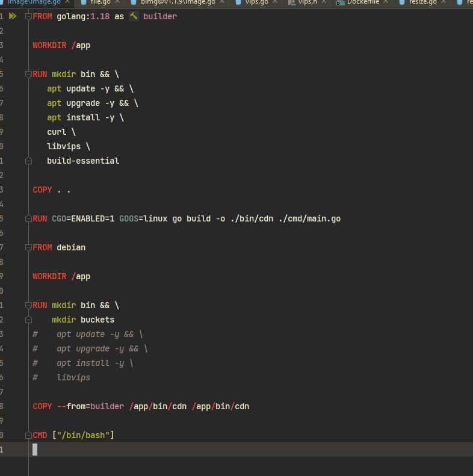Toggle fold marker at build-essential line end
Viewport: 473px width, 476px height.
point(28,161)
